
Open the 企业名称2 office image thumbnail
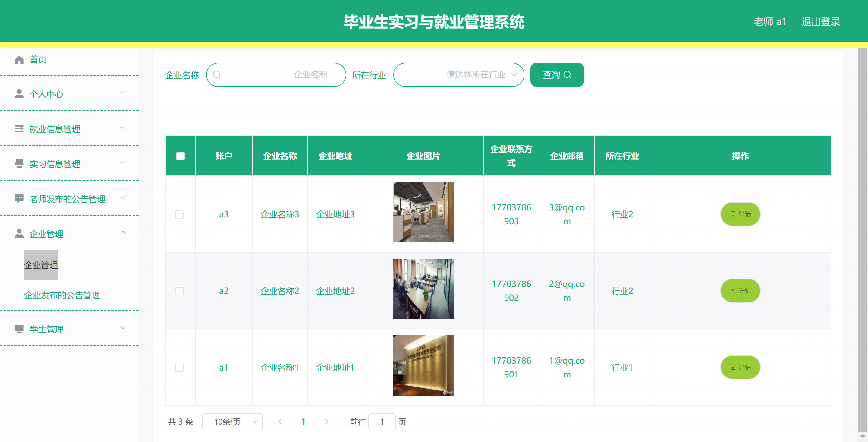pyautogui.click(x=423, y=289)
